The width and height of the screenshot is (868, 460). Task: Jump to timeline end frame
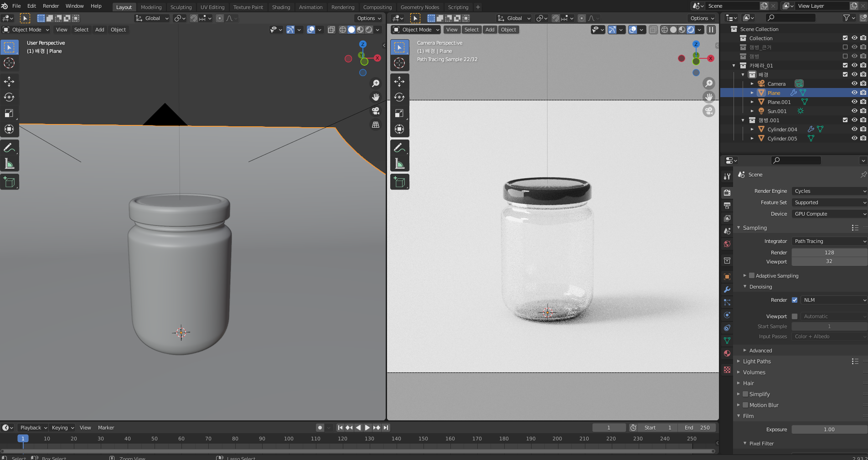386,428
